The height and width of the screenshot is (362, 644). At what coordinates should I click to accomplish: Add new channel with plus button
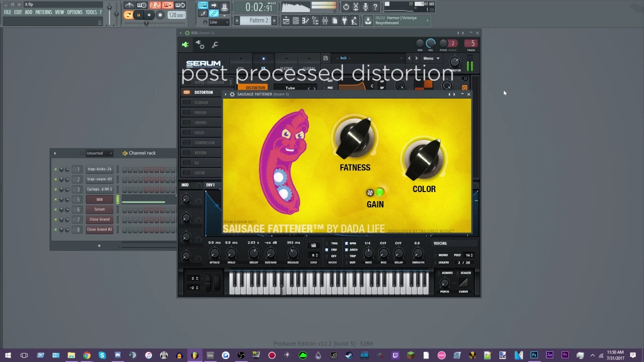99,246
